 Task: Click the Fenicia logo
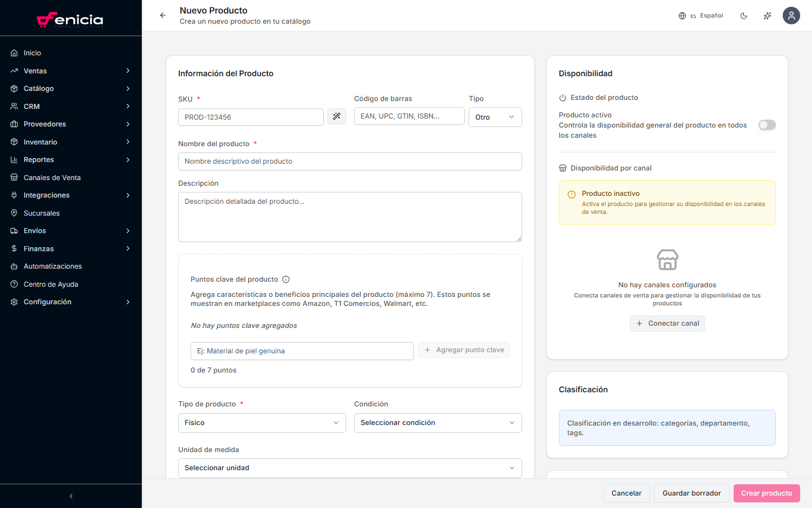(x=70, y=20)
